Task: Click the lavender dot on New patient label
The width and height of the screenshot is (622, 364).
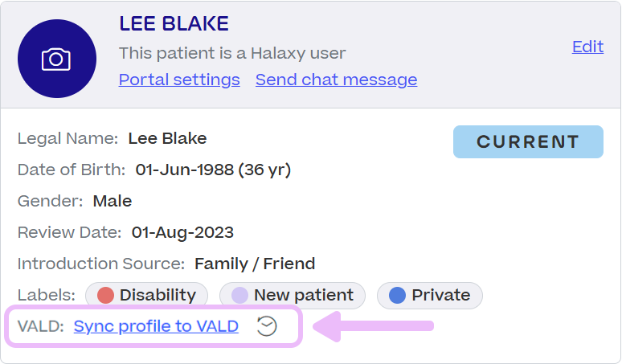Action: 239,296
